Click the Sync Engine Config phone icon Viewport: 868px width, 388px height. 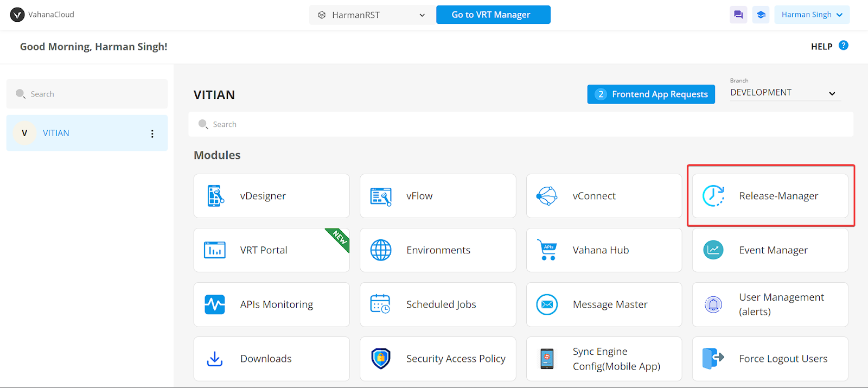tap(547, 359)
